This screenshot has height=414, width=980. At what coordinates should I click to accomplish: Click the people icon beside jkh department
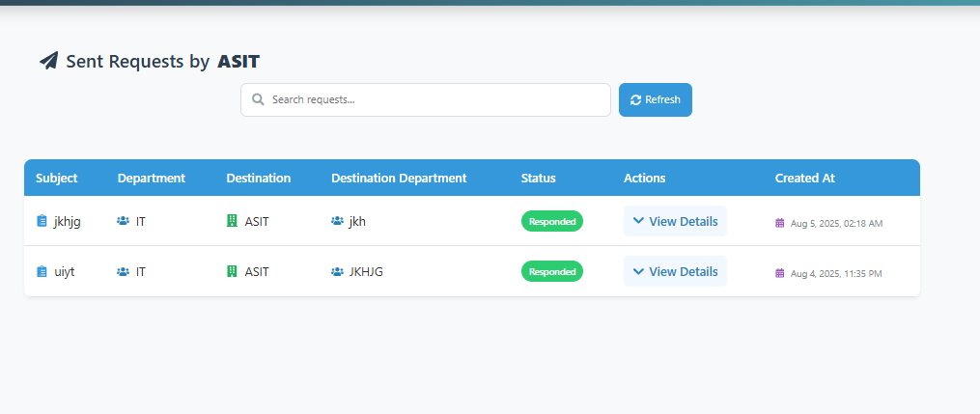pos(338,221)
